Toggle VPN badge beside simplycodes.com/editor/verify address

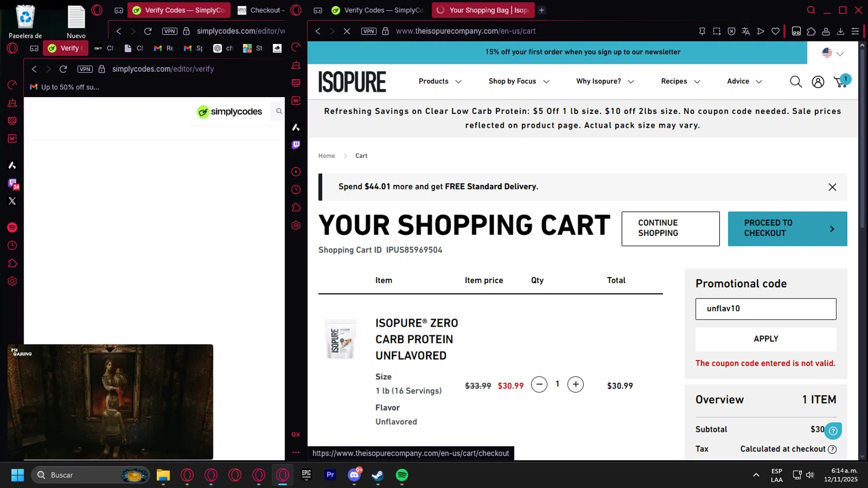[85, 69]
